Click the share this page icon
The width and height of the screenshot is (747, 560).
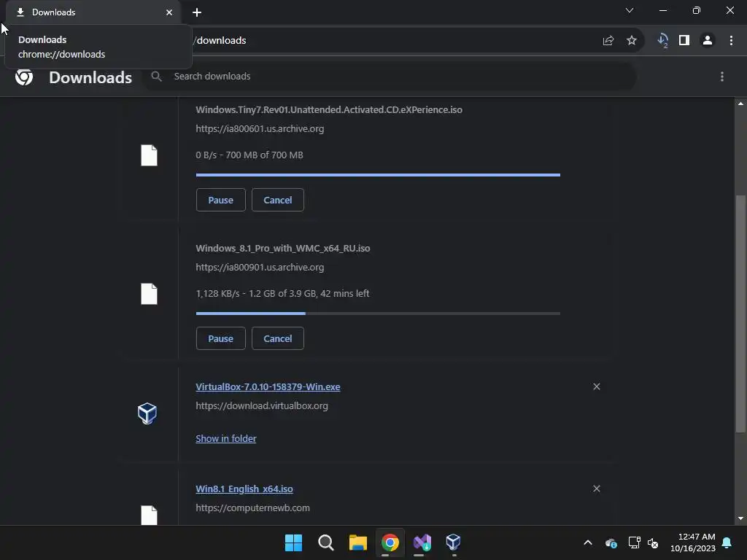(608, 41)
